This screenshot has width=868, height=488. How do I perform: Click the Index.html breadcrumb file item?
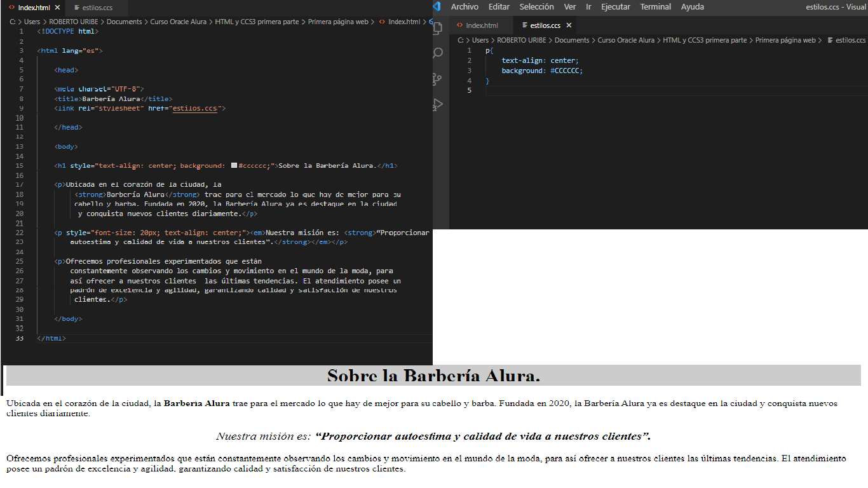pyautogui.click(x=399, y=22)
